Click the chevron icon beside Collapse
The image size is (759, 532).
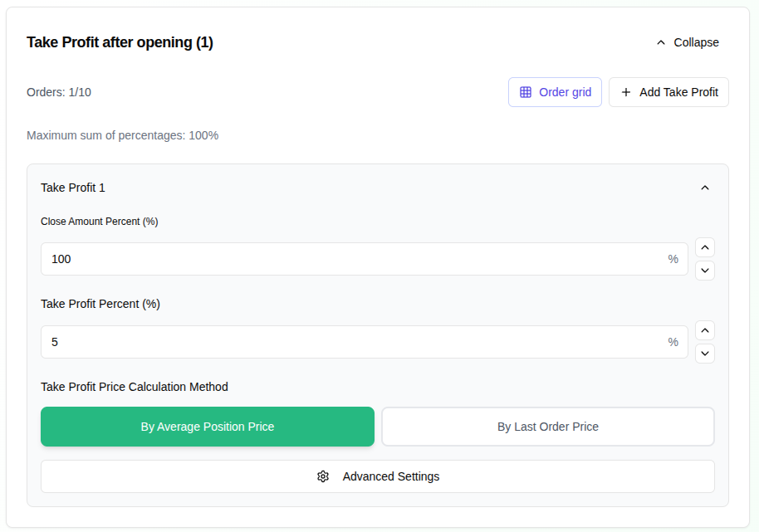661,42
